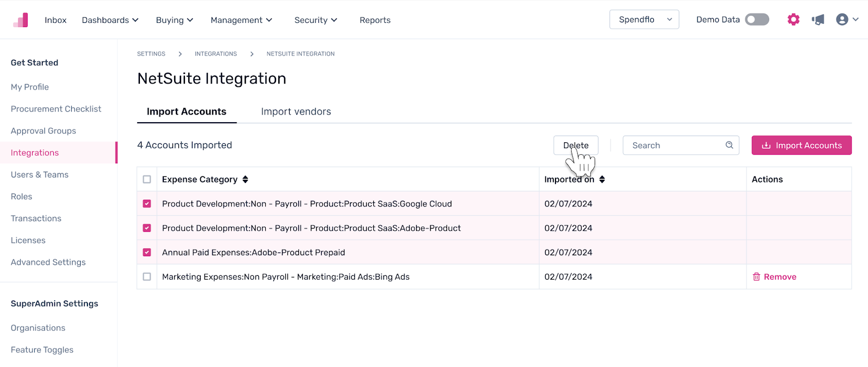Go to Settings breadcrumb

[x=151, y=54]
